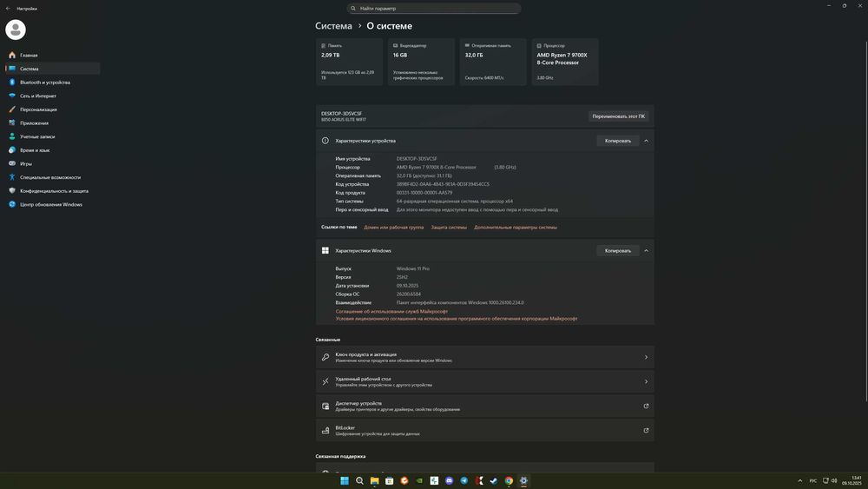
Task: Open Конфиденциальность и защита section
Action: tap(53, 190)
